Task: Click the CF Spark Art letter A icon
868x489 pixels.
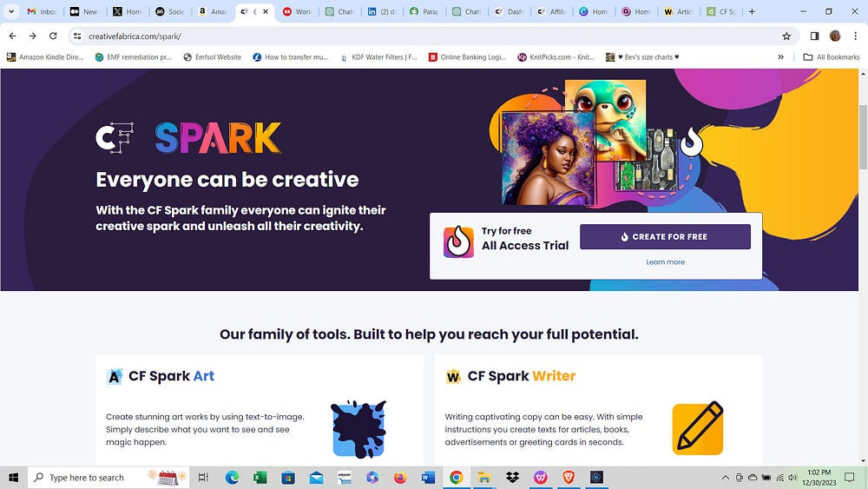Action: point(114,377)
